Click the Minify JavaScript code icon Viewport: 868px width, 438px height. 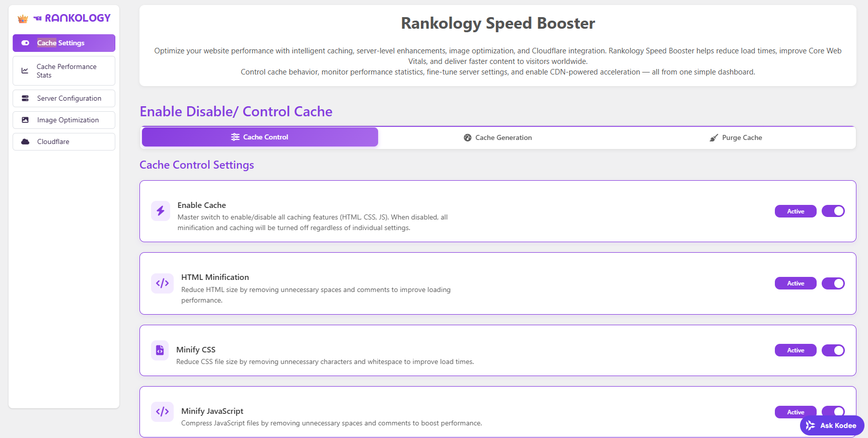162,412
